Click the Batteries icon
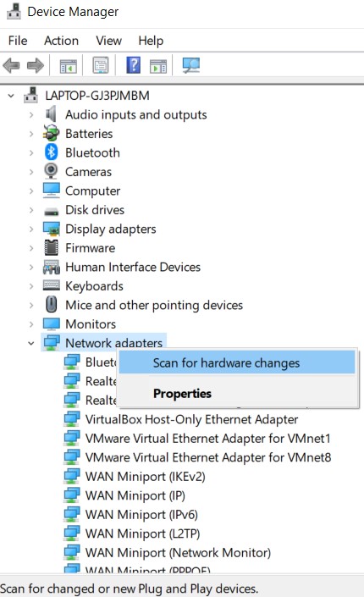Screen dimensions: 364x597 [51, 133]
